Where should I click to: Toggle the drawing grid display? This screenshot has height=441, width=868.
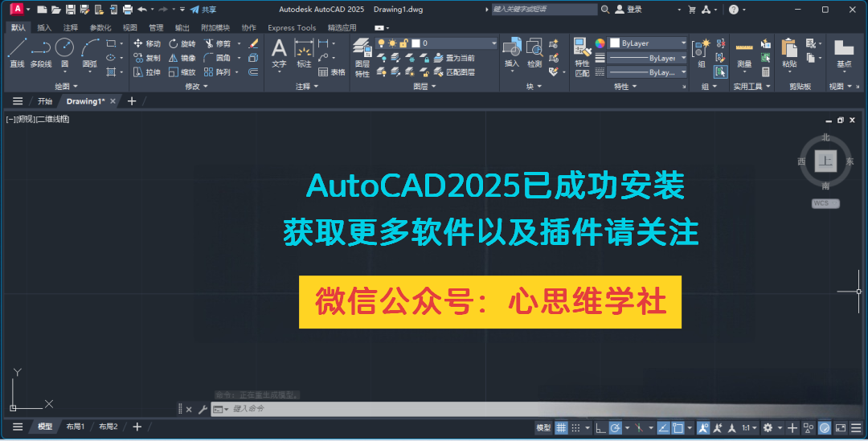coord(561,427)
